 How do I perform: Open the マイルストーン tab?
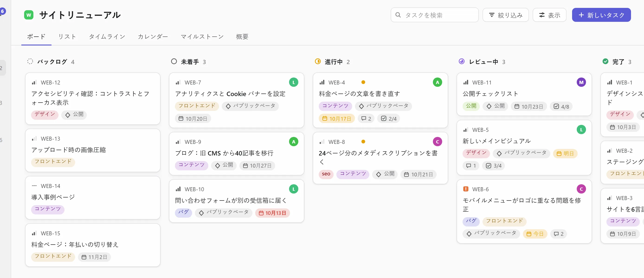click(x=202, y=36)
